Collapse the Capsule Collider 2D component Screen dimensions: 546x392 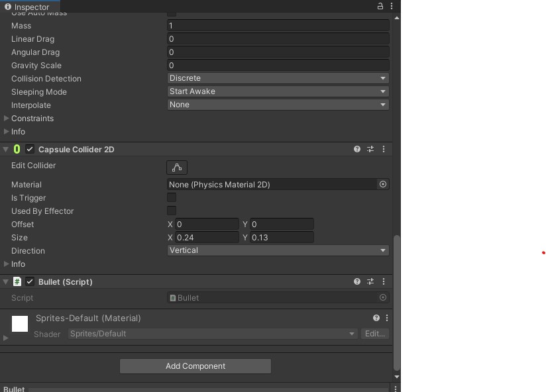(5, 150)
